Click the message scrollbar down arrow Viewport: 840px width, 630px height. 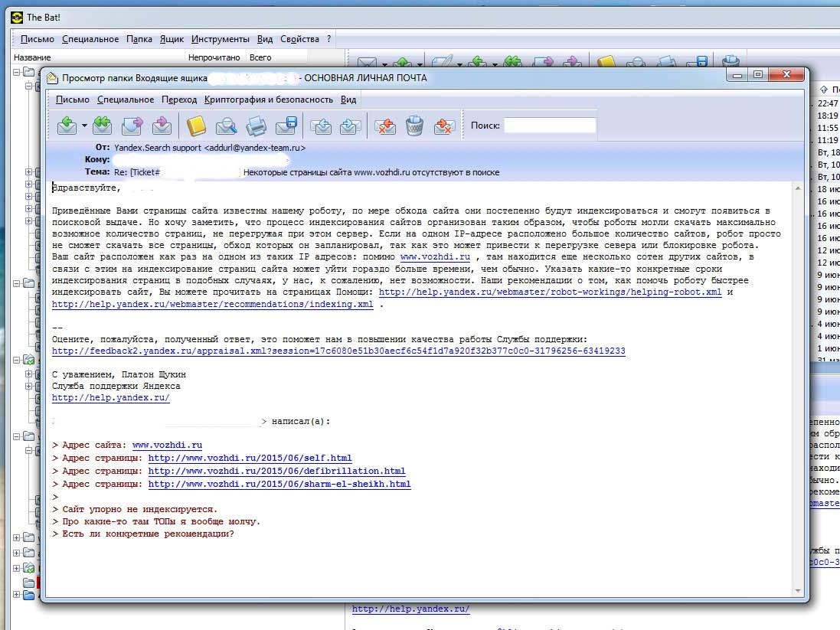[799, 591]
